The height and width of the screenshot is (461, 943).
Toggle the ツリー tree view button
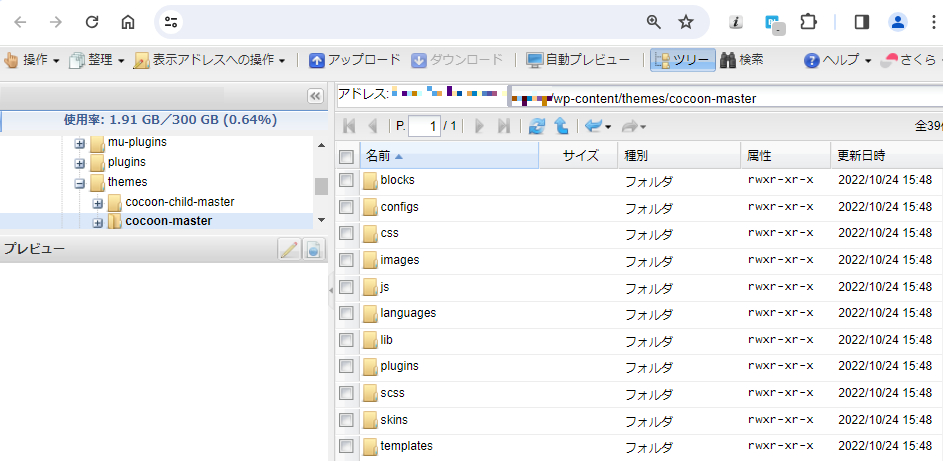tap(683, 60)
